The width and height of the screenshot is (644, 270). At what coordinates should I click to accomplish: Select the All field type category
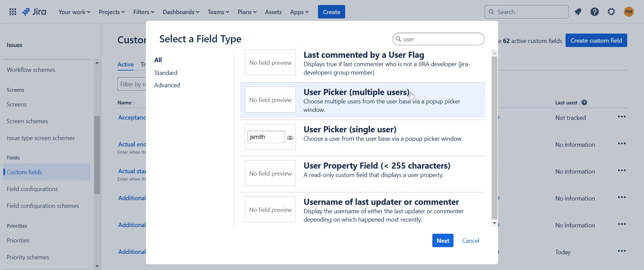tap(158, 60)
